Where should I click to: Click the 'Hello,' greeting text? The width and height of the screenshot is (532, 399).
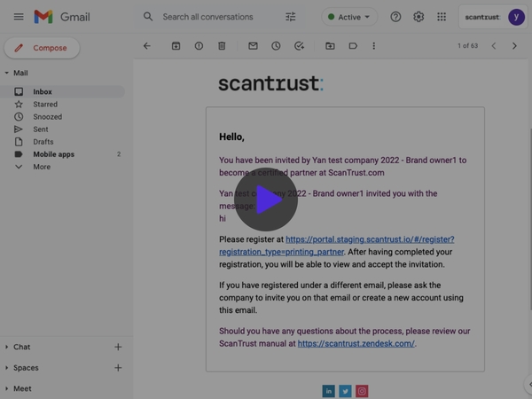(x=231, y=137)
